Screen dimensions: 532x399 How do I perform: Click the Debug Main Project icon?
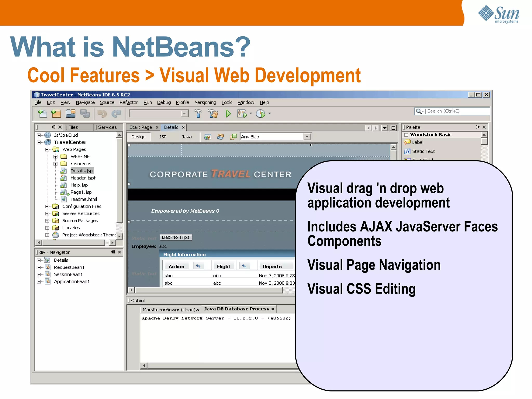242,114
